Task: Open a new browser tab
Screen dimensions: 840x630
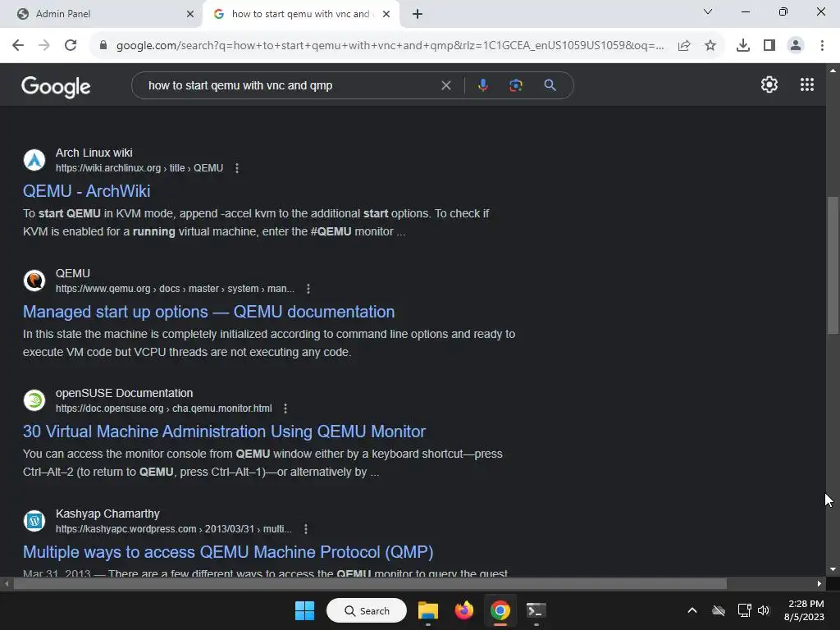Action: (x=418, y=14)
